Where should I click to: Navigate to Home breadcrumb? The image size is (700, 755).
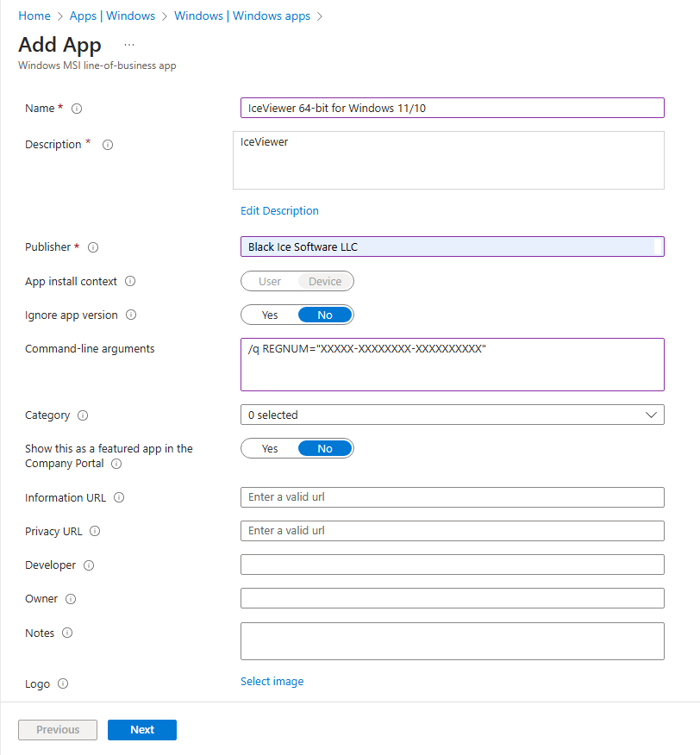pos(34,16)
